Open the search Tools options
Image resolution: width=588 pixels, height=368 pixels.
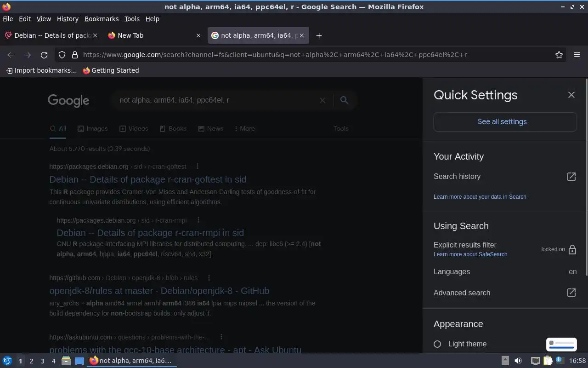coord(341,128)
